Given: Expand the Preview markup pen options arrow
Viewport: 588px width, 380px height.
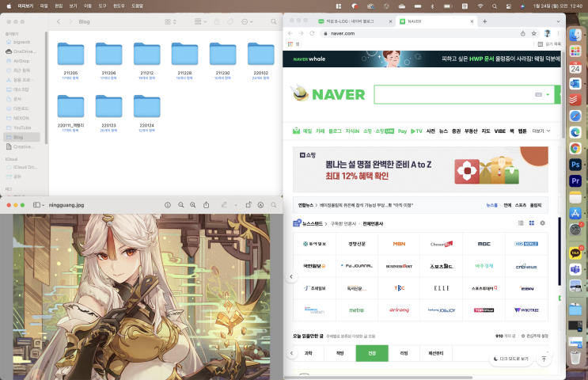Looking at the screenshot, I should click(236, 205).
